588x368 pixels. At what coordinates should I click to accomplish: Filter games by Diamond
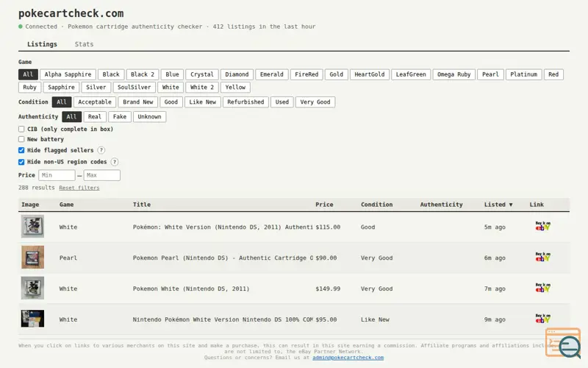point(237,74)
